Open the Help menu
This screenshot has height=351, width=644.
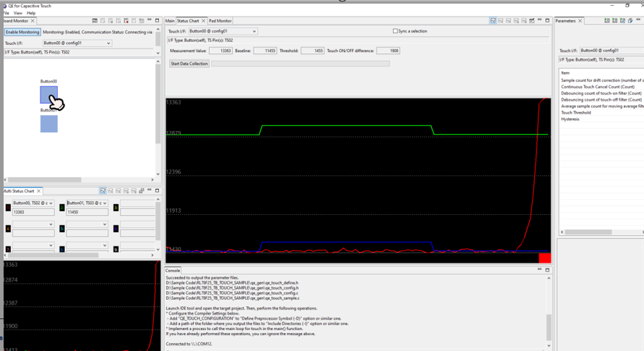tap(31, 13)
